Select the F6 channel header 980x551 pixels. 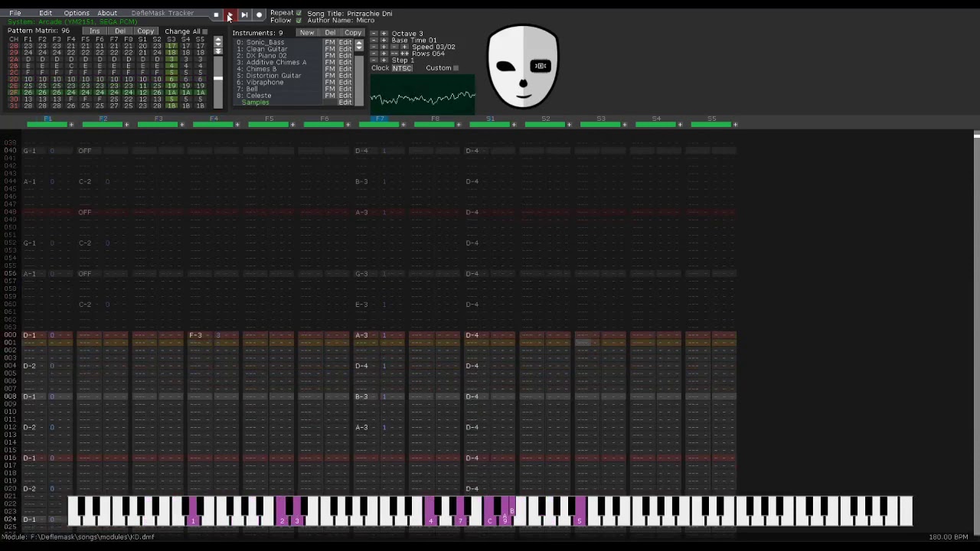pos(325,119)
